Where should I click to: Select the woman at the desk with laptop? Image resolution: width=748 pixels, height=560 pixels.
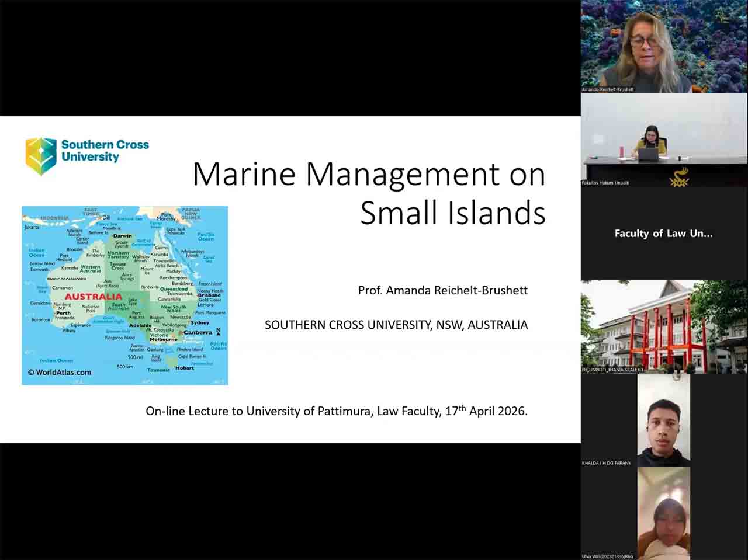click(652, 143)
